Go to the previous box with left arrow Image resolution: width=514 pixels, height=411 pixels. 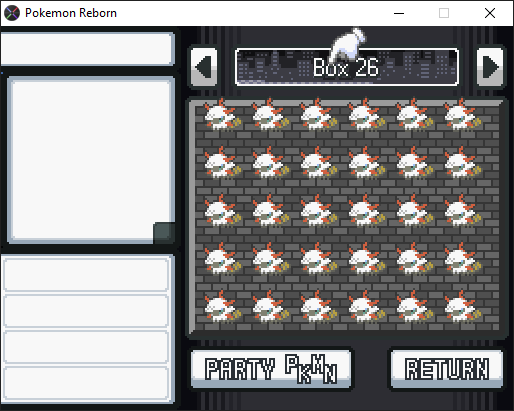click(x=204, y=67)
